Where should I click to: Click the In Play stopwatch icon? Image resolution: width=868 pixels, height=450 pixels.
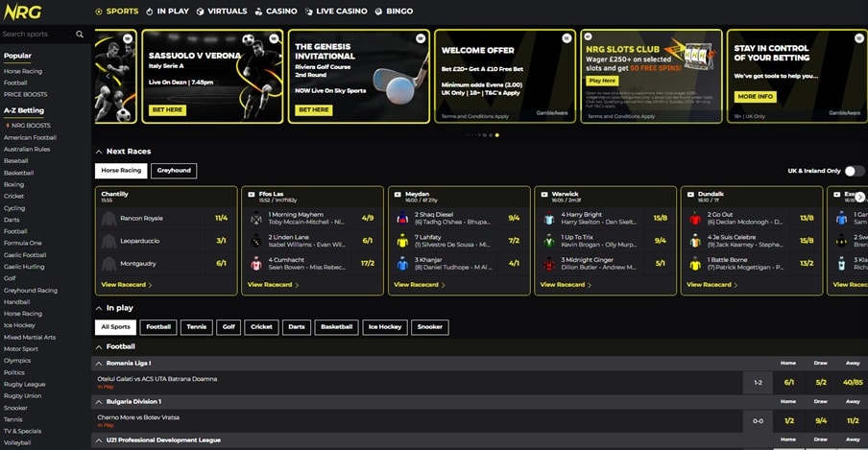pyautogui.click(x=150, y=12)
